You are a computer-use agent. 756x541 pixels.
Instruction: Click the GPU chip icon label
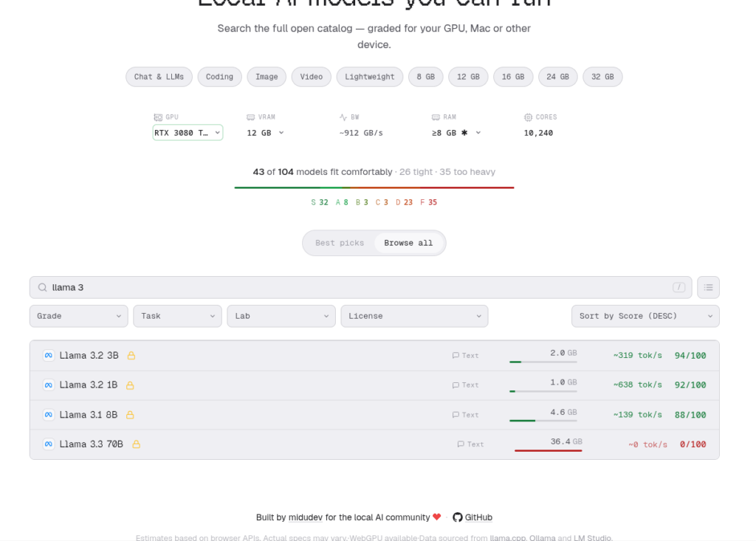(x=158, y=117)
